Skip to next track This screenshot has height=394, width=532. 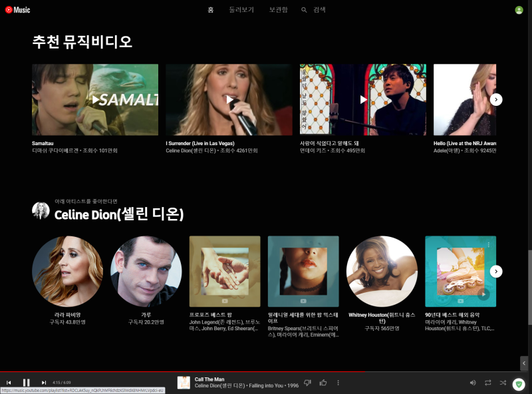44,383
